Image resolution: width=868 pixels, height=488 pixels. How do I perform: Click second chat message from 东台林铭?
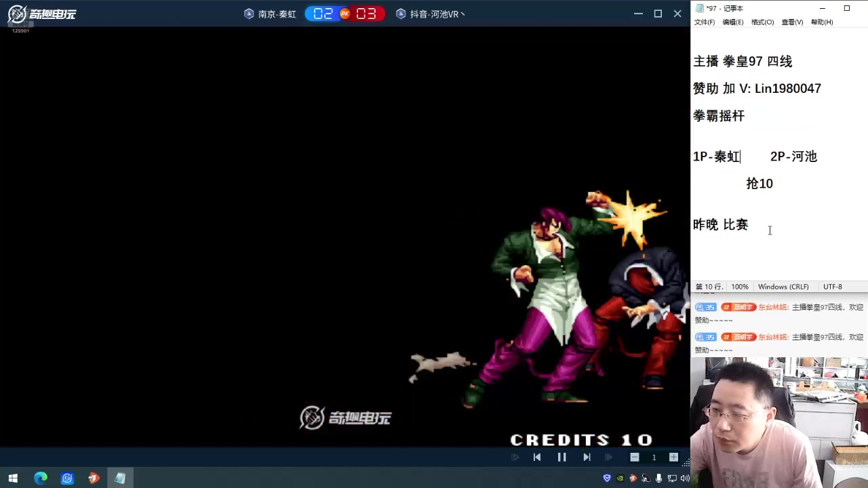778,344
